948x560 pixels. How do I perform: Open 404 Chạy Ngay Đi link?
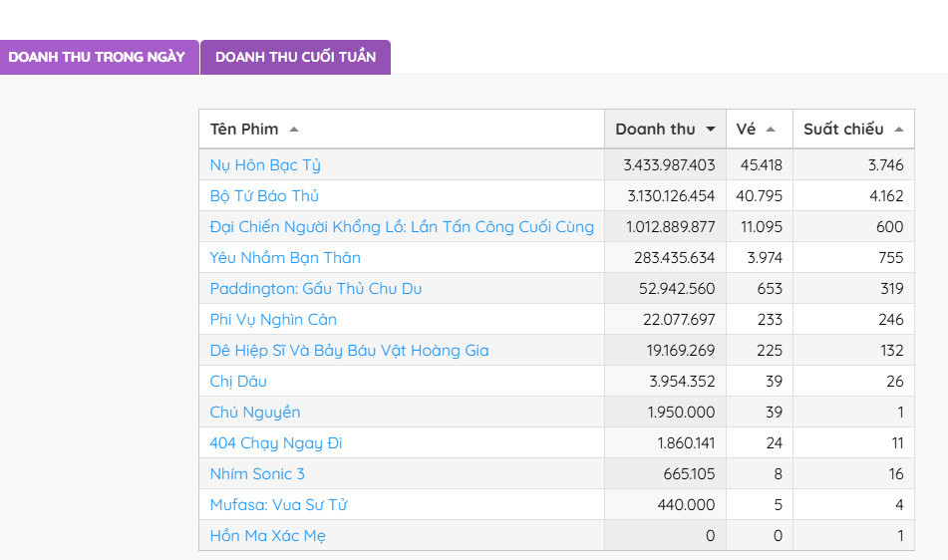(x=276, y=443)
